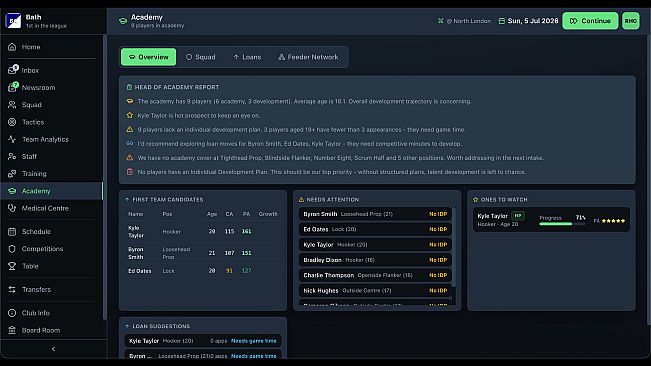Image resolution: width=651 pixels, height=366 pixels.
Task: Click No IDP badge for Kyle Taylor
Action: tap(438, 244)
